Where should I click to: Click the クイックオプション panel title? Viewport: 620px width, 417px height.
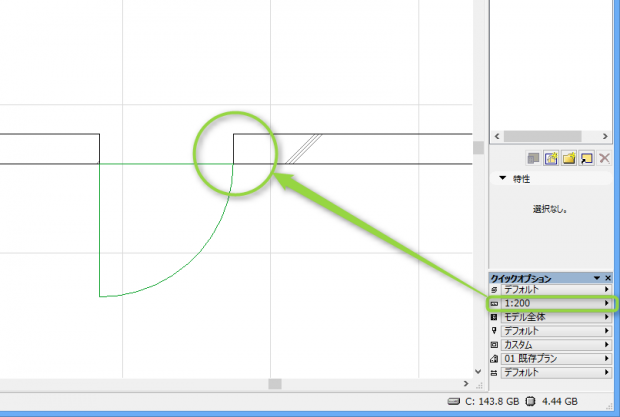(x=521, y=279)
